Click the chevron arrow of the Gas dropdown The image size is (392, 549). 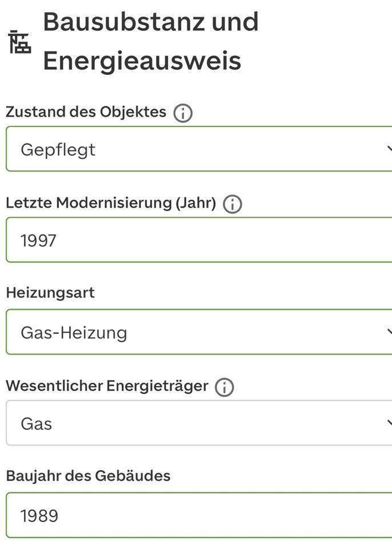389,423
